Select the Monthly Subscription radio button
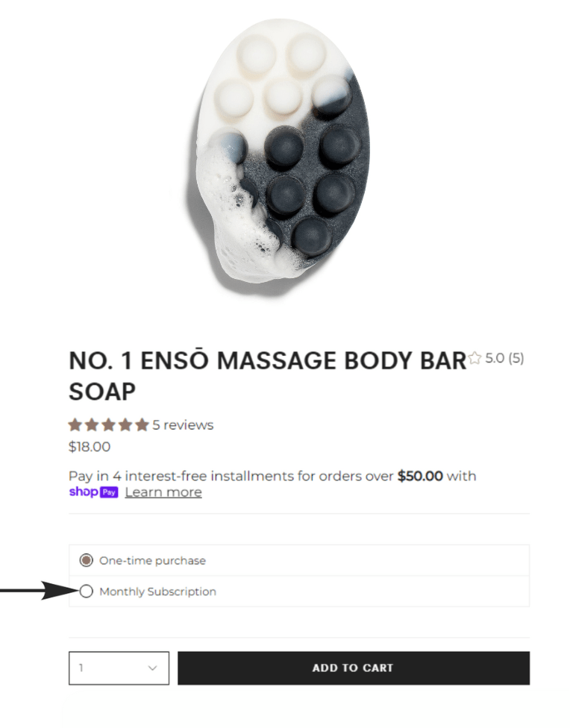The height and width of the screenshot is (728, 570). (x=86, y=591)
